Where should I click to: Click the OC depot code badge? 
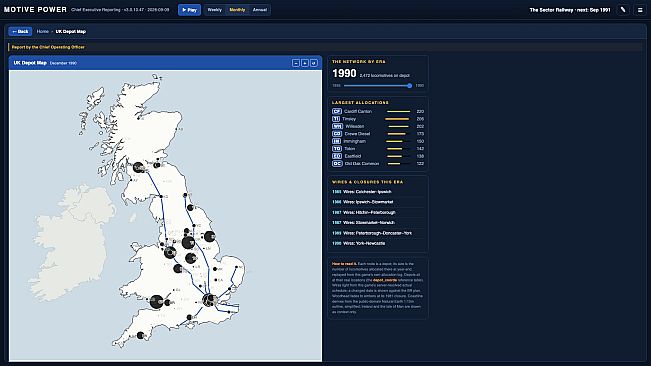[x=337, y=163]
